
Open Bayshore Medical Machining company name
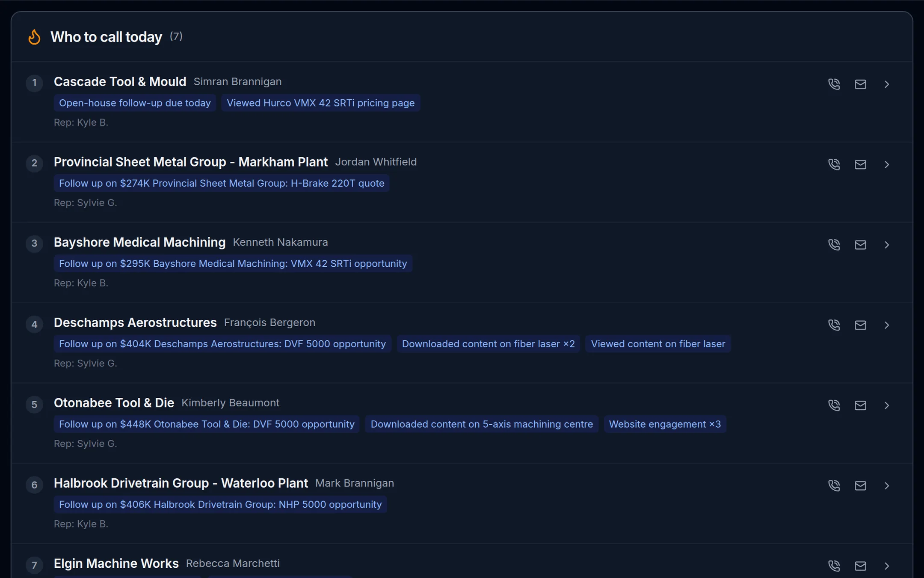click(139, 242)
